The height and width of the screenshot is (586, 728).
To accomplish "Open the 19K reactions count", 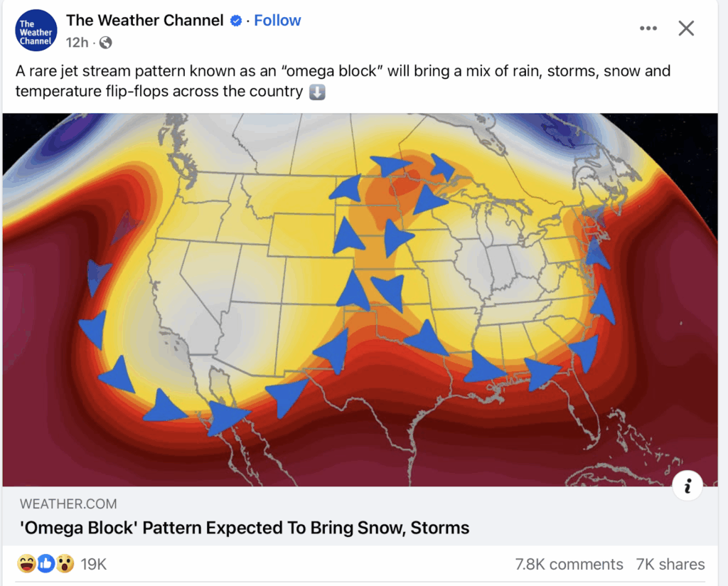I will point(94,564).
